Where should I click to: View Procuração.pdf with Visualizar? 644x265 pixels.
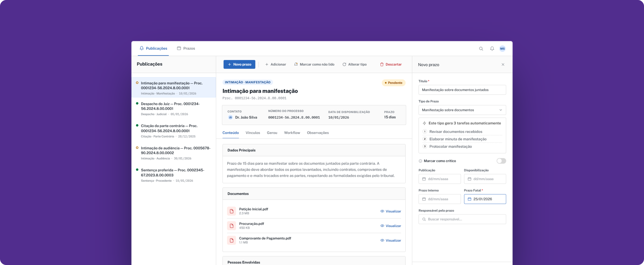[390, 226]
